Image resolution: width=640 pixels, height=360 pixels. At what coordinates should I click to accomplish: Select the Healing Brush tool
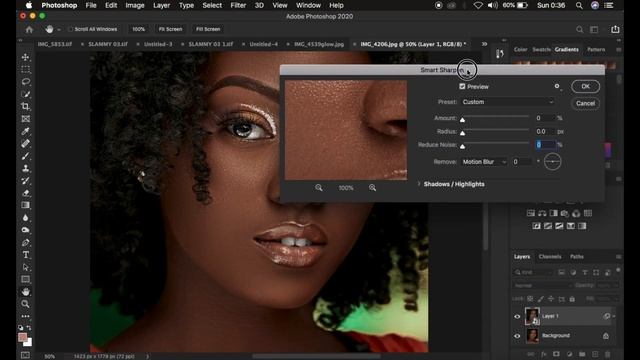coord(25,144)
